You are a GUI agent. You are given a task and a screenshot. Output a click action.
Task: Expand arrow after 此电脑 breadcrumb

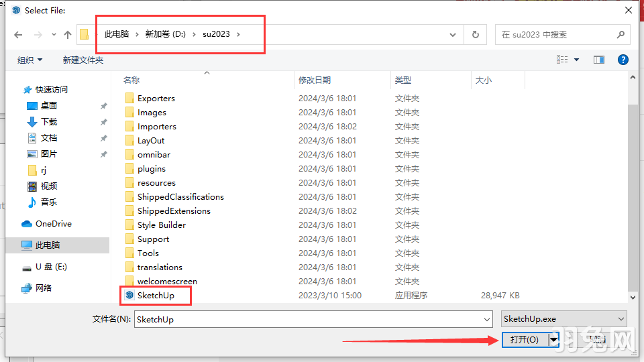coord(137,34)
